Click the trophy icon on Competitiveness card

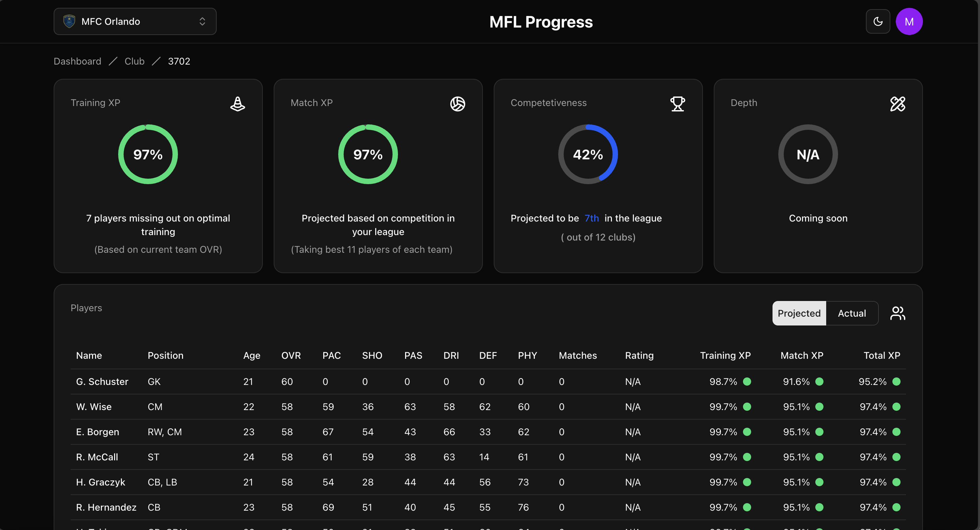point(677,104)
